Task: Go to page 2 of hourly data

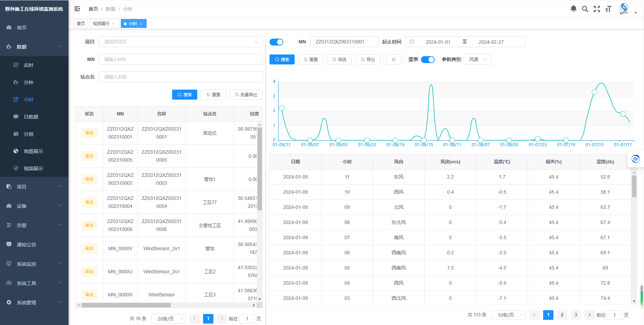Action: point(562,315)
